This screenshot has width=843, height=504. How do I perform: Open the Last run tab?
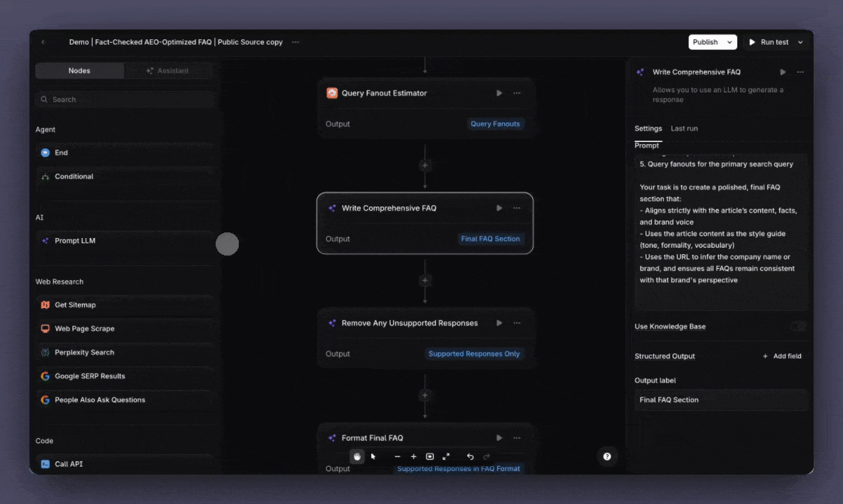point(684,129)
